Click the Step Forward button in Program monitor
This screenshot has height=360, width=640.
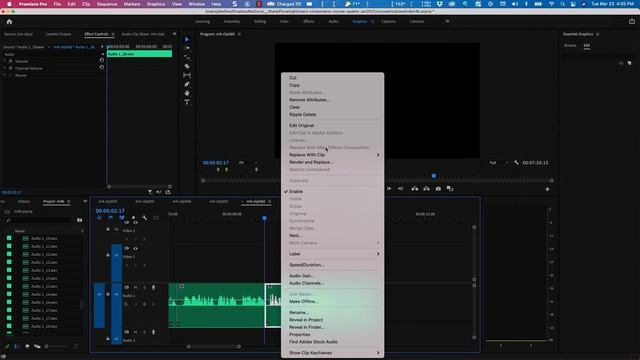pyautogui.click(x=389, y=189)
